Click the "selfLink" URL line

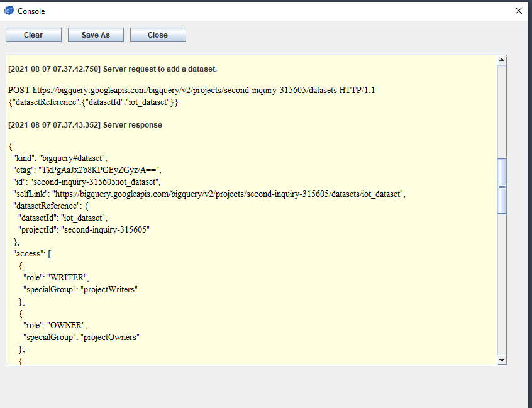click(x=209, y=194)
